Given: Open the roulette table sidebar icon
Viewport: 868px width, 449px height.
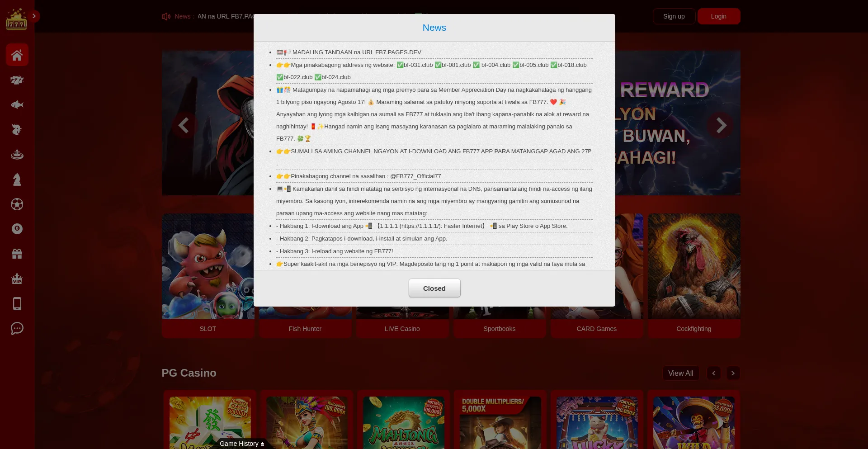Looking at the screenshot, I should [17, 155].
